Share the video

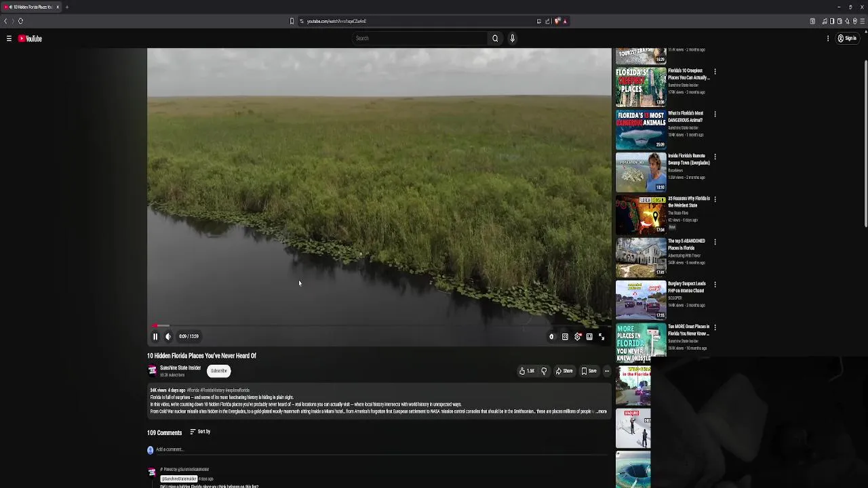pyautogui.click(x=564, y=371)
